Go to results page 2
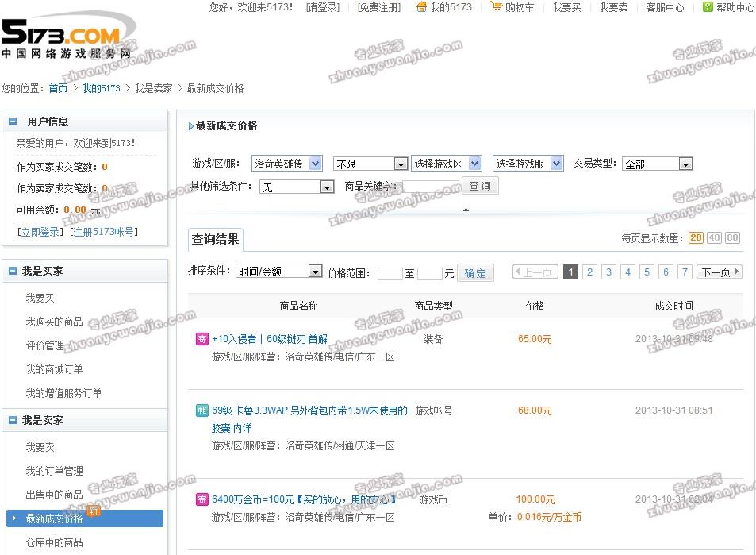 coord(589,272)
